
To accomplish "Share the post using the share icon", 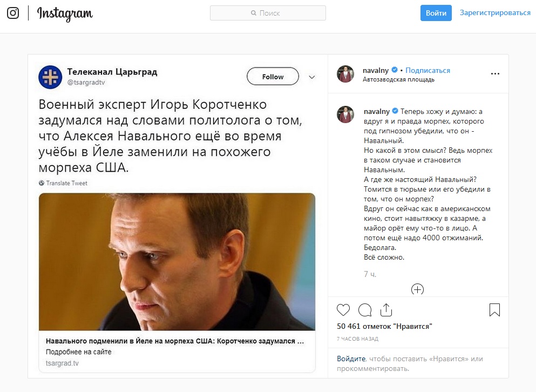I will pos(386,310).
